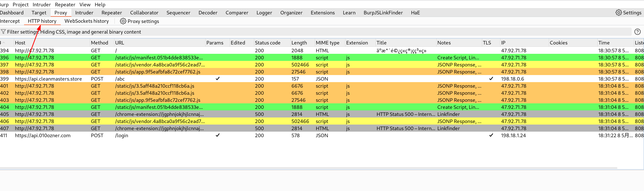Sort by the Notes column header

pyautogui.click(x=459, y=43)
